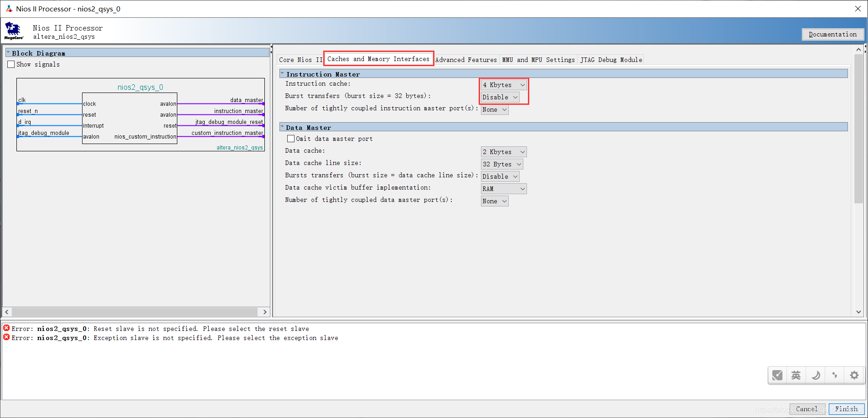This screenshot has height=418, width=868.
Task: Click the exception slave error icon
Action: [6, 337]
